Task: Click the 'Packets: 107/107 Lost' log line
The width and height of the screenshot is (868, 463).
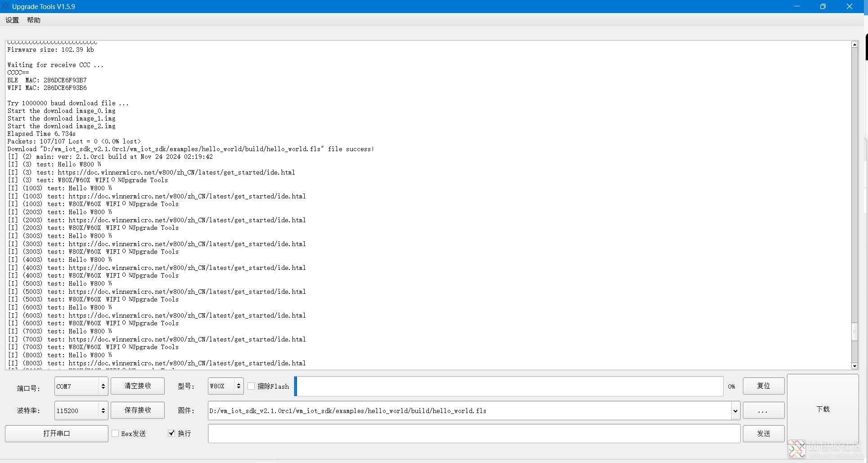Action: (x=74, y=141)
